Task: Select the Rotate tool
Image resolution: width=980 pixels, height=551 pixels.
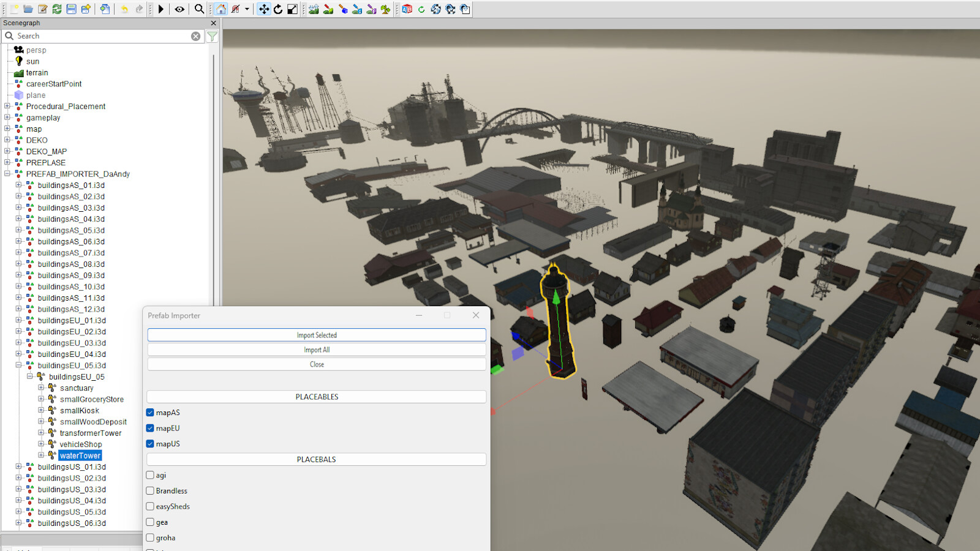Action: (x=278, y=9)
